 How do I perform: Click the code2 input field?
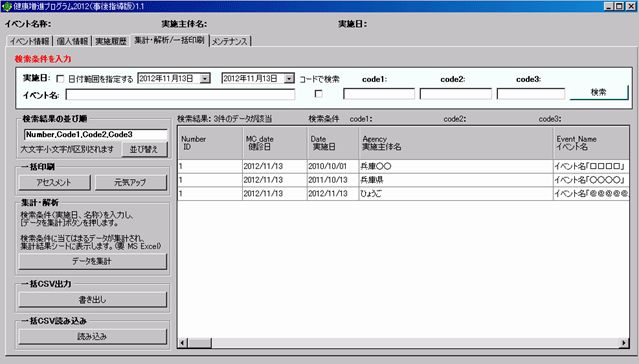click(x=456, y=94)
